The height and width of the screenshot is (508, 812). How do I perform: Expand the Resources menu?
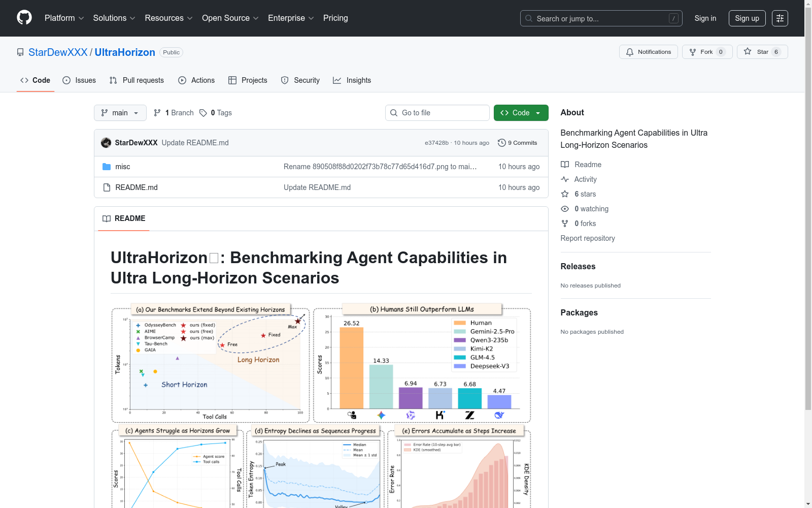point(169,18)
